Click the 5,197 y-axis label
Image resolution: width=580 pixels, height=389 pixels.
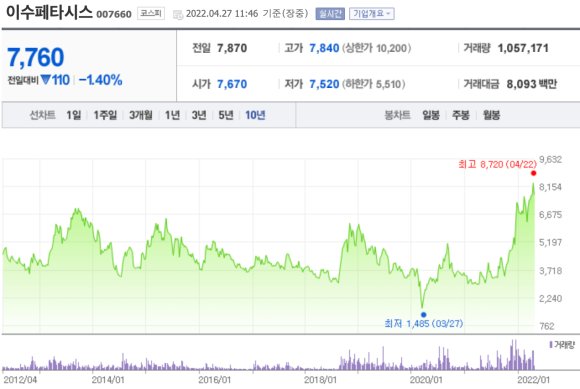pos(550,243)
